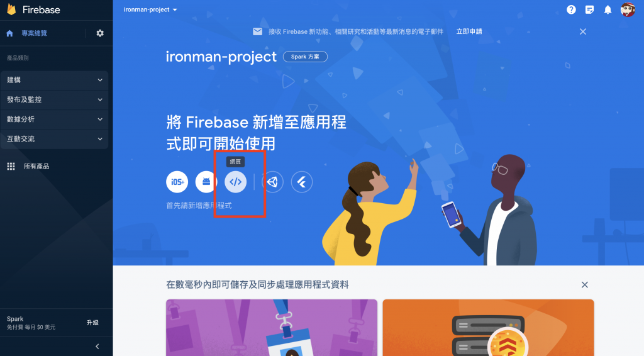644x356 pixels.
Task: Expand the 數據分析 sidebar section
Action: click(x=54, y=120)
